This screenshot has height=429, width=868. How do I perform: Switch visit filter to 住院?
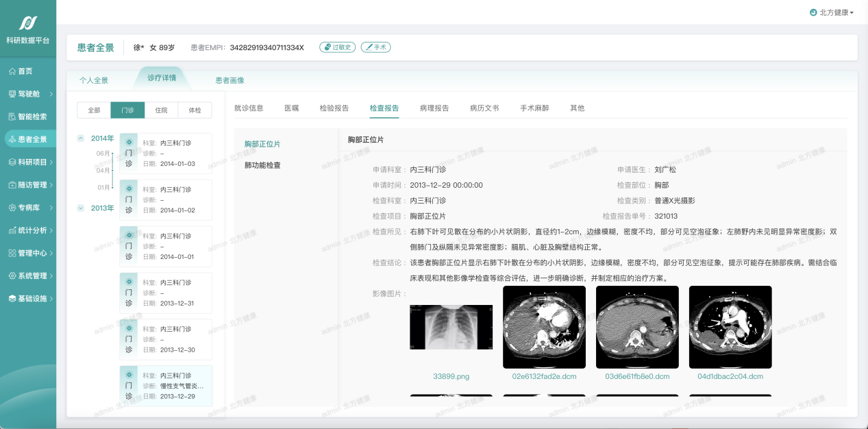pos(161,110)
